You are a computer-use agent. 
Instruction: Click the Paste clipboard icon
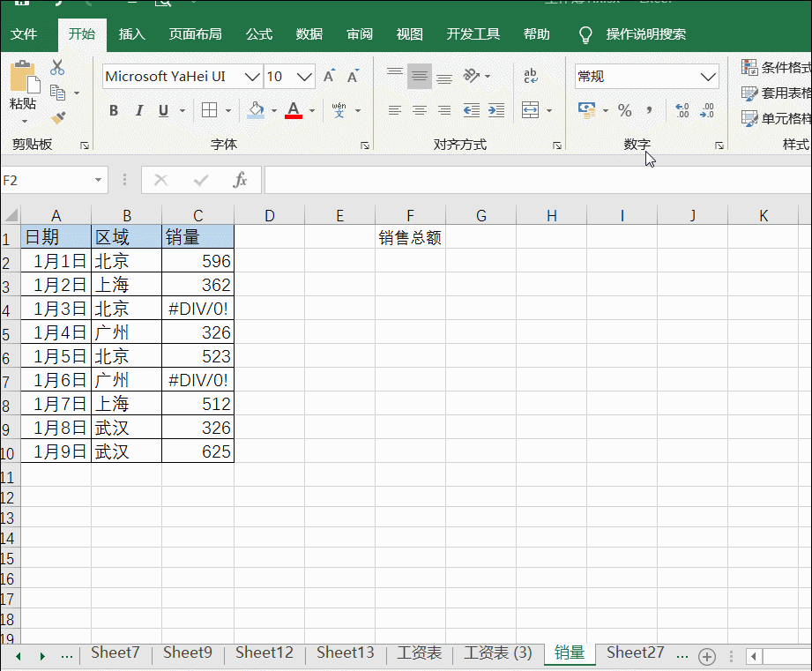tap(25, 78)
